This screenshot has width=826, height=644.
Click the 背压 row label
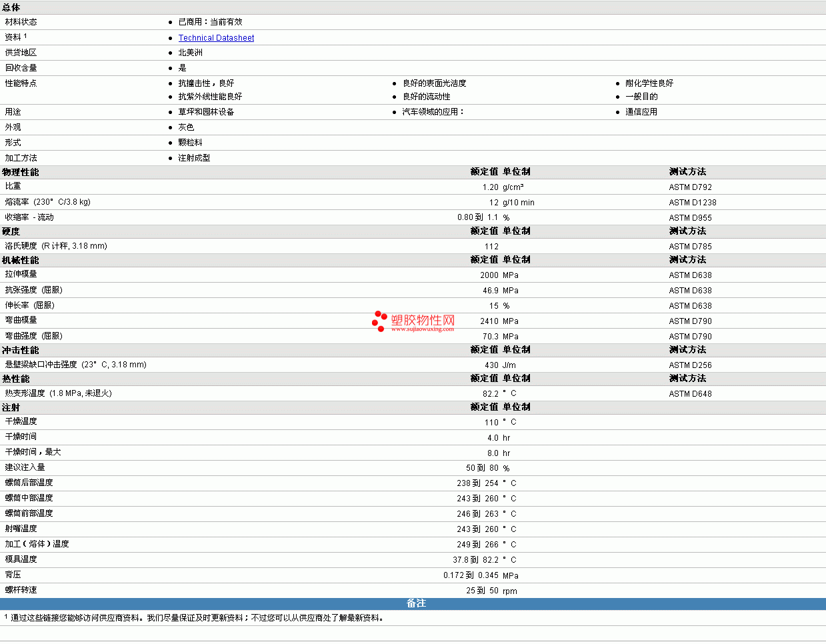[x=13, y=575]
